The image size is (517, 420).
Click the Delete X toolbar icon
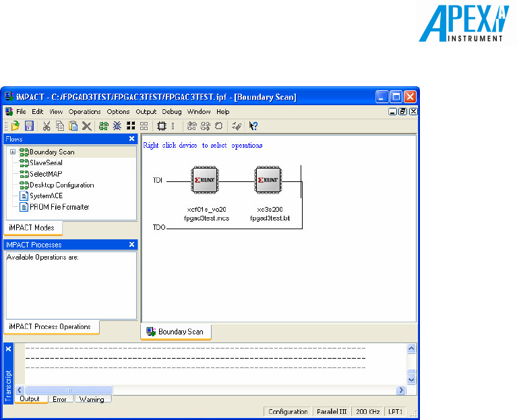coord(87,126)
